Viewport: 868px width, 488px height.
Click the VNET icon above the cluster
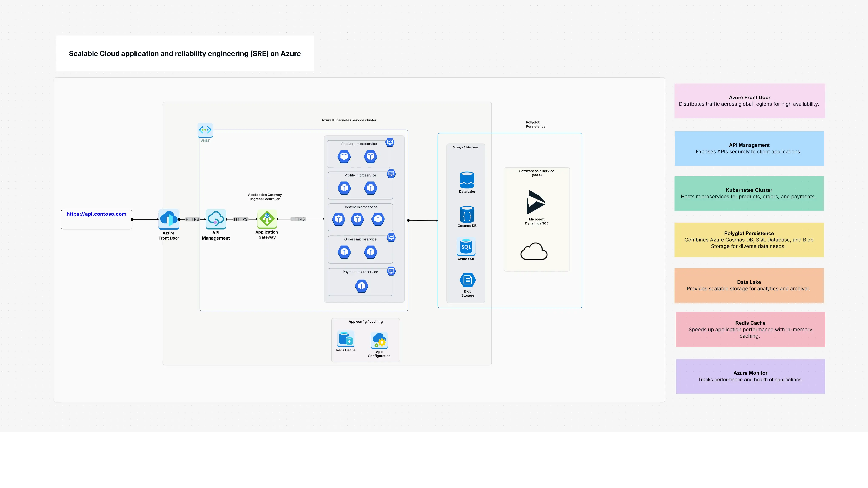point(205,130)
